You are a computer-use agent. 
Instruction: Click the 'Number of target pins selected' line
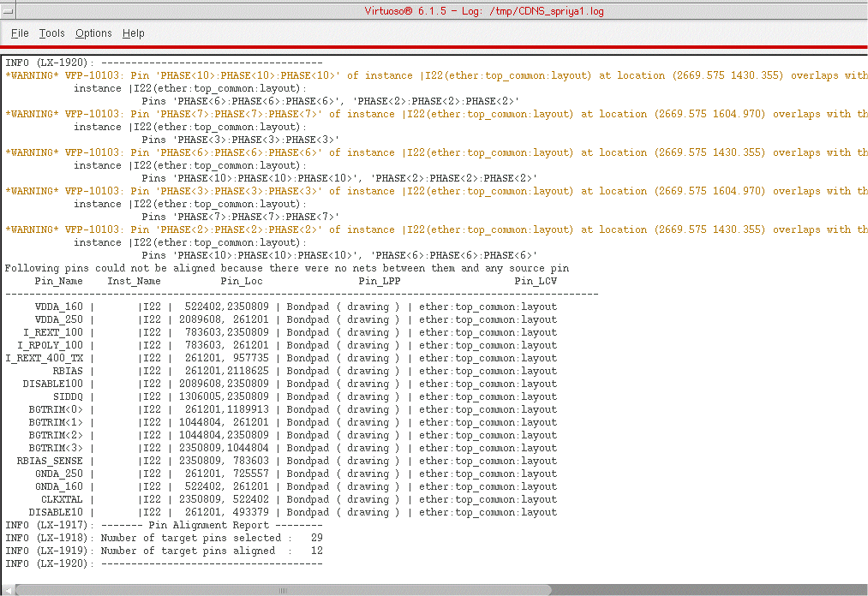pos(163,538)
